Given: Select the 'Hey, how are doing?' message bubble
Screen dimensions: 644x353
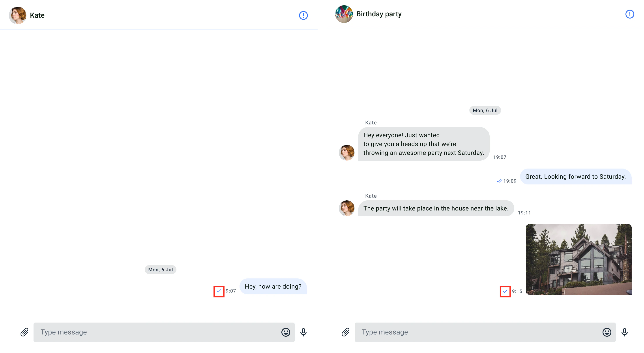Looking at the screenshot, I should click(x=273, y=286).
